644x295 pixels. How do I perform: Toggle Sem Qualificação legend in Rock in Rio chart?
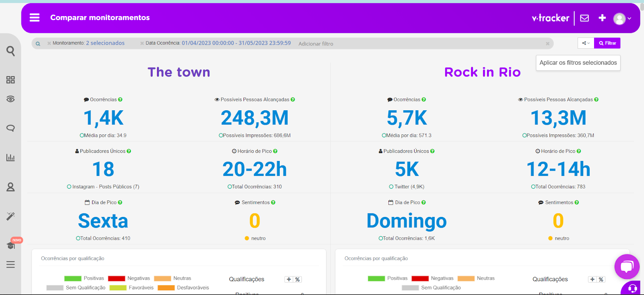pyautogui.click(x=431, y=288)
